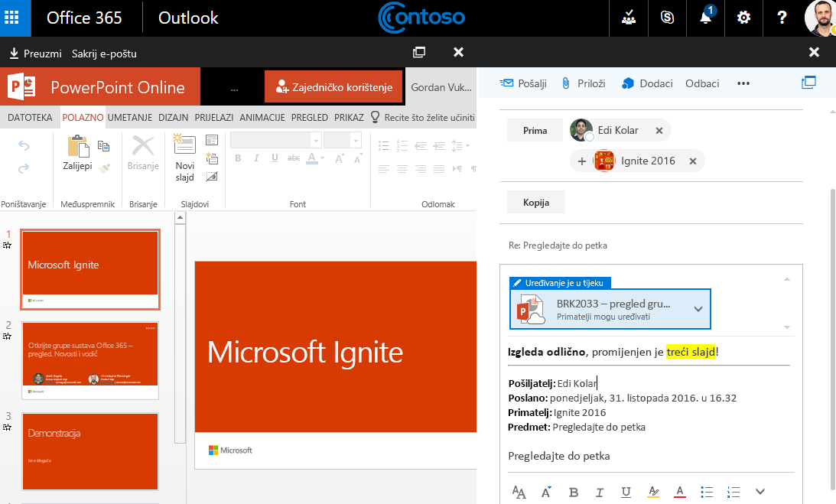Click the hide slide icon
The image size is (836, 504).
212,177
